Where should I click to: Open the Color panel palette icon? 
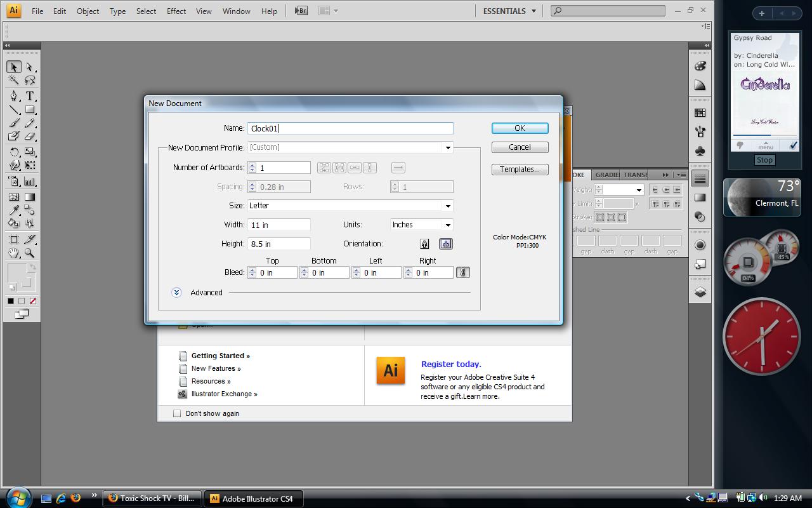pyautogui.click(x=700, y=66)
